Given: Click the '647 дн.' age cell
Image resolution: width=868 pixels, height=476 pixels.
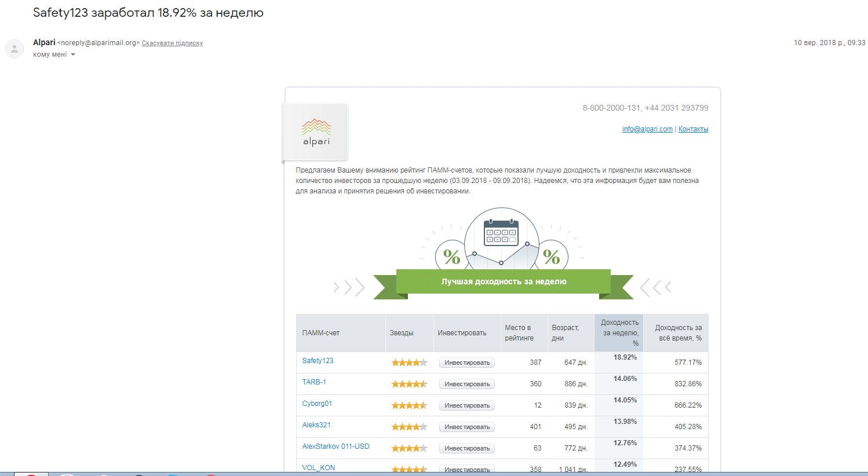Looking at the screenshot, I should pyautogui.click(x=576, y=363).
